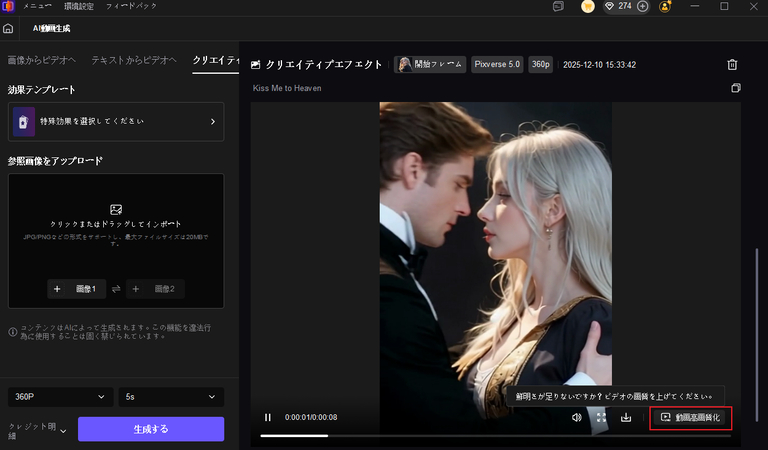Click the 動画高画質化 enhance button
768x450 pixels.
coord(690,418)
